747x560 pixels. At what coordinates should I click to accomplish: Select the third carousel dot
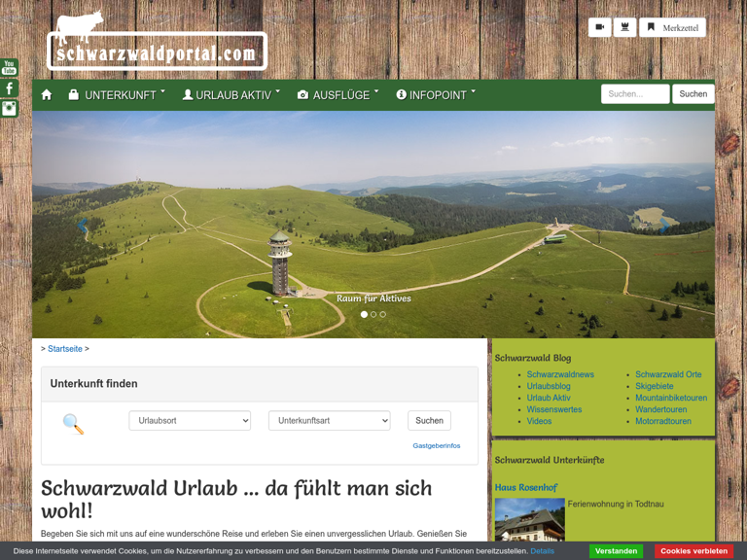coord(382,314)
